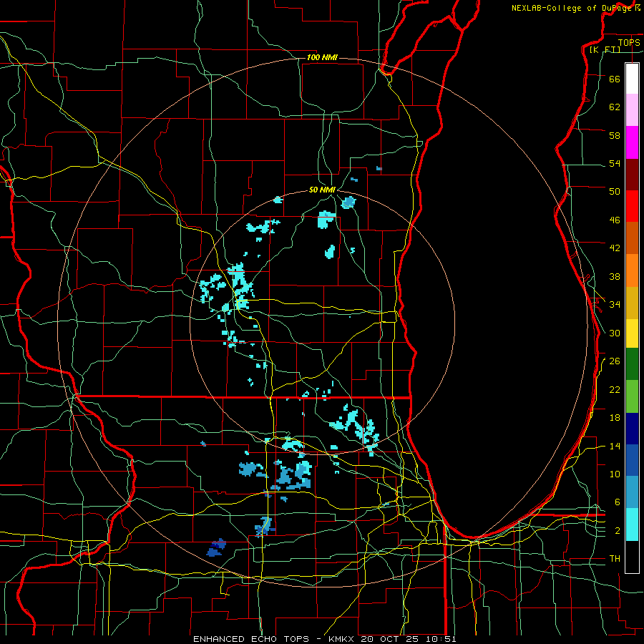Click the TH threshold label
Image resolution: width=644 pixels, height=644 pixels.
click(x=615, y=559)
